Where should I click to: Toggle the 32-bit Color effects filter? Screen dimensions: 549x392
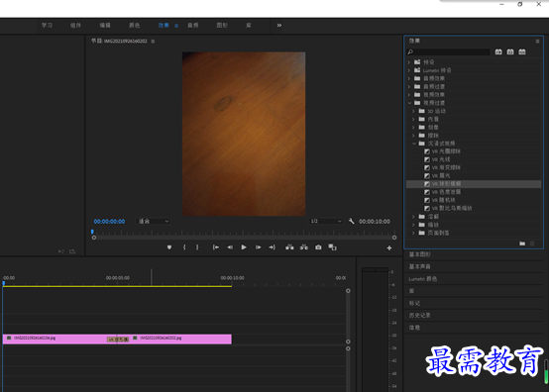pos(510,51)
